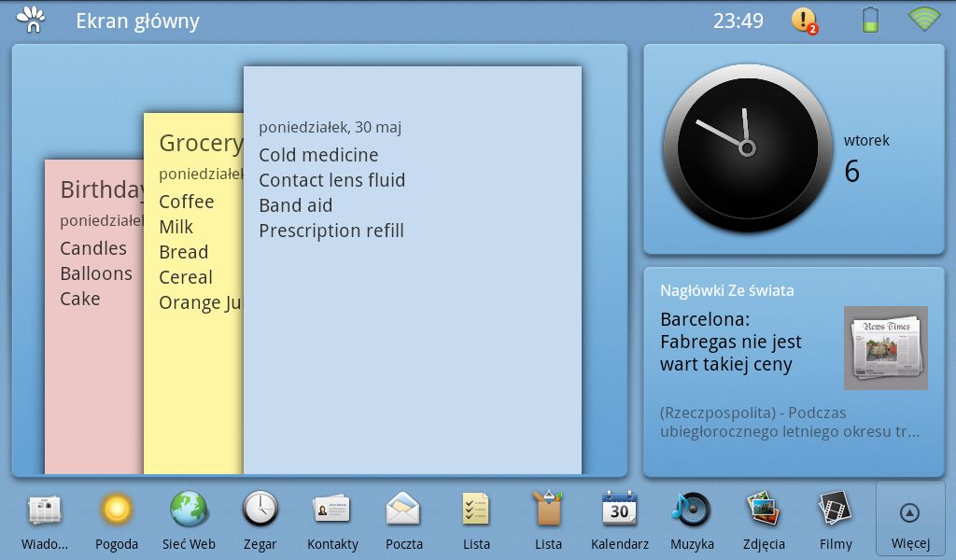Launch the Muzyka music player icon

pos(692,510)
